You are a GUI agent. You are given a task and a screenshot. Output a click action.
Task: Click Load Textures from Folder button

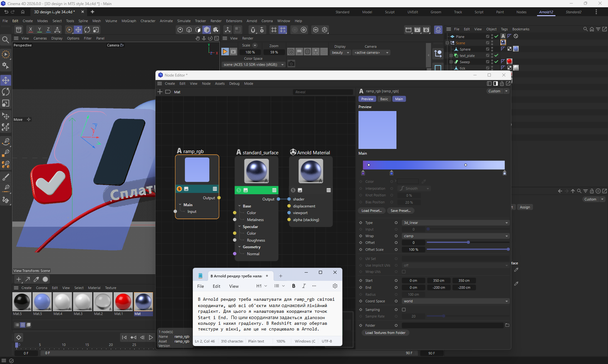pos(385,333)
